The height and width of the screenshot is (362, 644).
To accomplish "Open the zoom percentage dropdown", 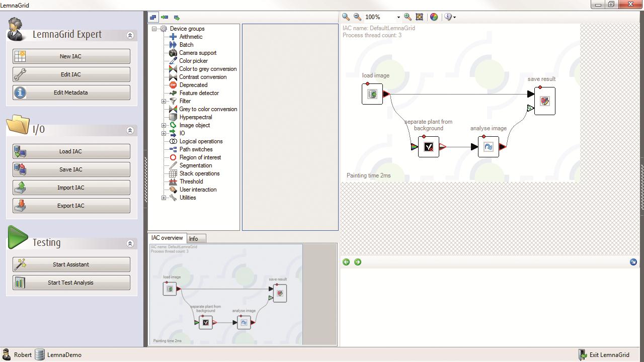I will 398,17.
